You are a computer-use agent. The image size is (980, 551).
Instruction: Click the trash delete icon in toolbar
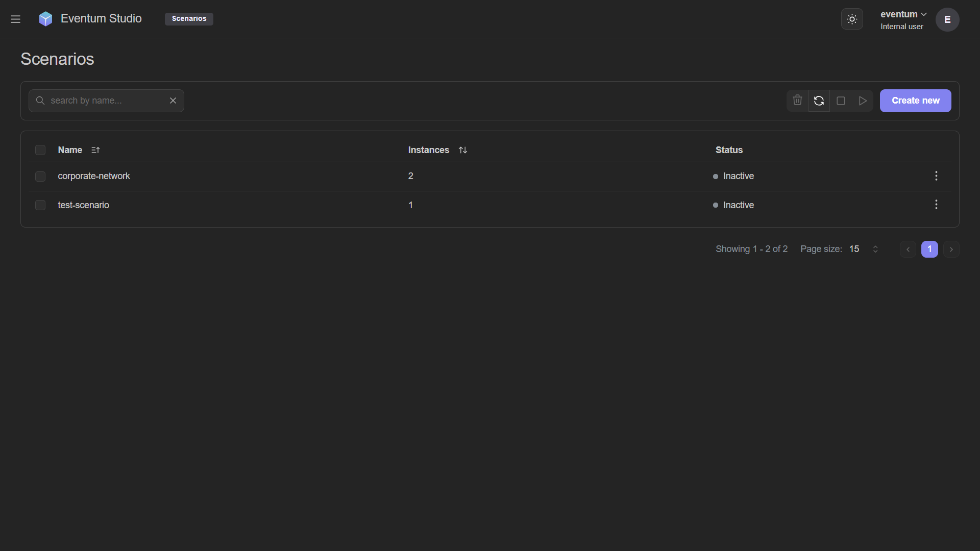click(x=797, y=101)
